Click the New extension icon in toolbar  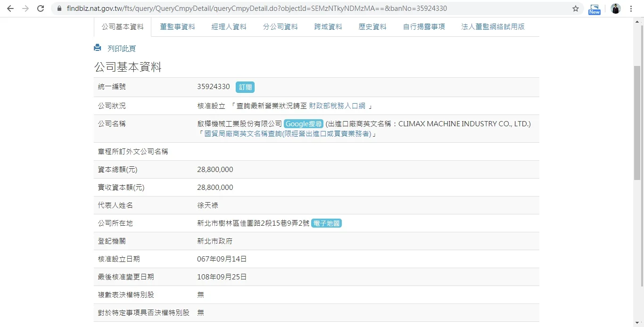point(594,9)
